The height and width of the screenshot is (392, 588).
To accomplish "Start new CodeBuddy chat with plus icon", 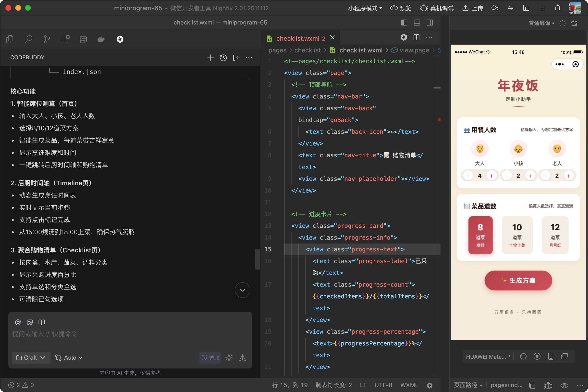I will (210, 58).
